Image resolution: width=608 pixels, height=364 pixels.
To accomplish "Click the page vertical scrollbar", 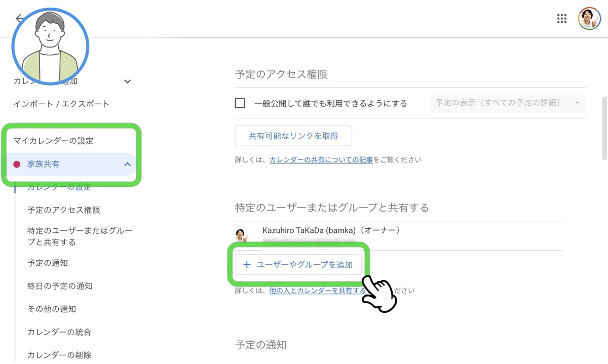I will (x=604, y=128).
